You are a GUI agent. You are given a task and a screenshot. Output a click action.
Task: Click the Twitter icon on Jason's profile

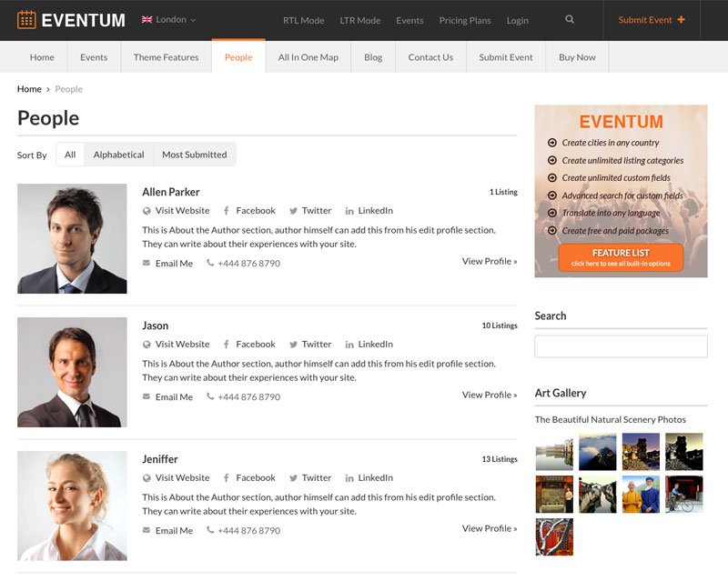point(293,344)
